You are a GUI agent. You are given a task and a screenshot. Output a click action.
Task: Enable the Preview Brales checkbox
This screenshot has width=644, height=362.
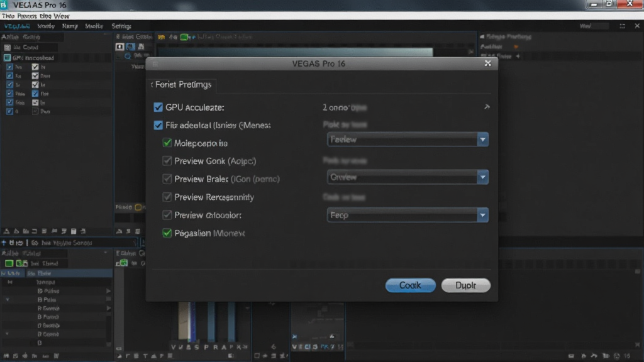167,179
